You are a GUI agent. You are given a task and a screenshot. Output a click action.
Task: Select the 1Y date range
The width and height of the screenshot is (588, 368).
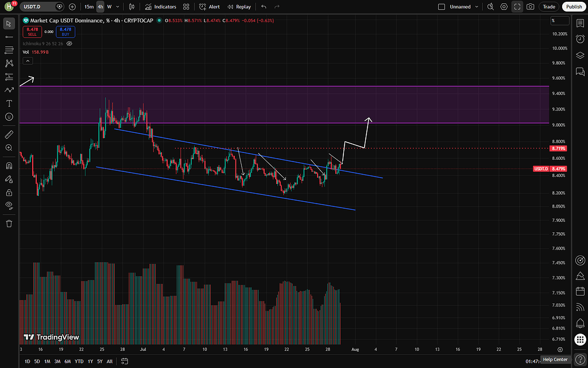tap(90, 361)
